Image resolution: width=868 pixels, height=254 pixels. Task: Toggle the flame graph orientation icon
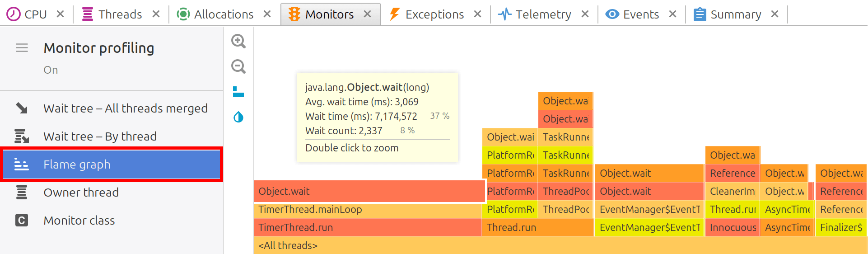coord(238,92)
